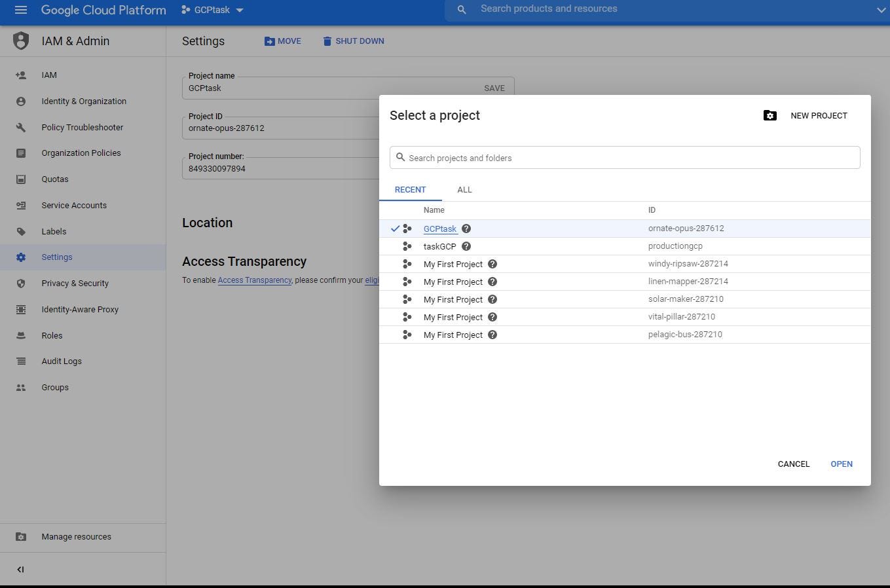The image size is (890, 588).
Task: Switch to the ALL tab
Action: click(x=464, y=190)
